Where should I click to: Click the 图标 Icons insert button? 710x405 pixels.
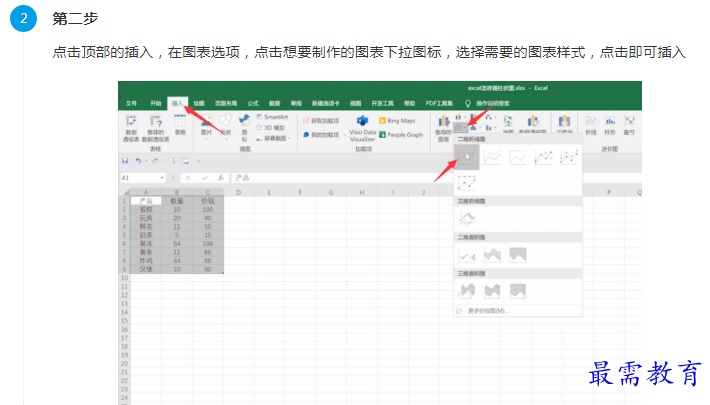[x=245, y=128]
